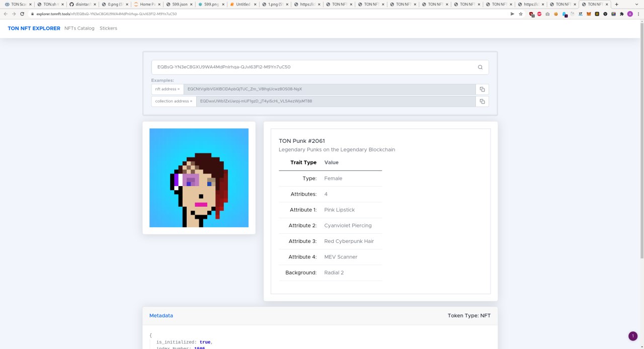This screenshot has width=644, height=349.
Task: Focus the NFT address search field
Action: point(320,67)
